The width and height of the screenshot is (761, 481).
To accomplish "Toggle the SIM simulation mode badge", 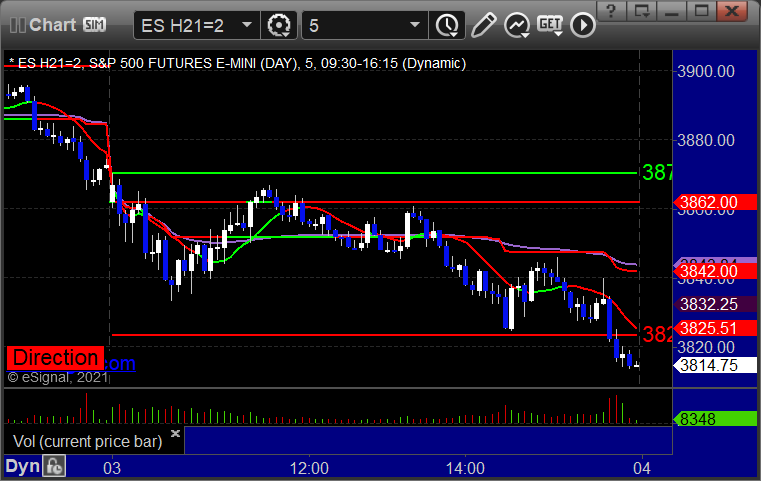I will pos(94,24).
